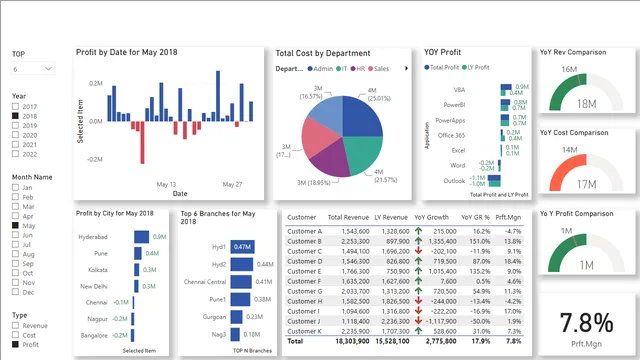The height and width of the screenshot is (360, 640).
Task: Click Customer A green up arrow
Action: coord(418,231)
